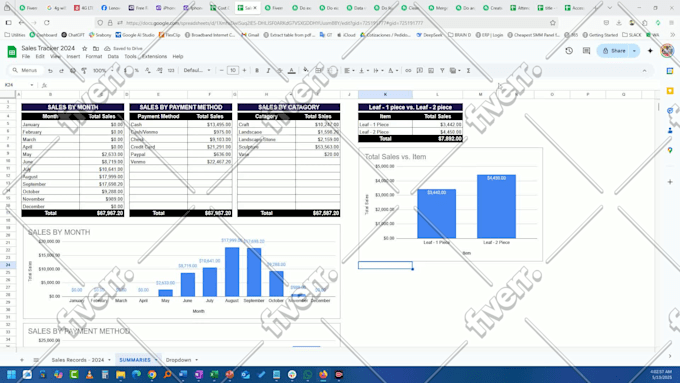Open the Extensions menu
The image size is (680, 383).
[154, 56]
